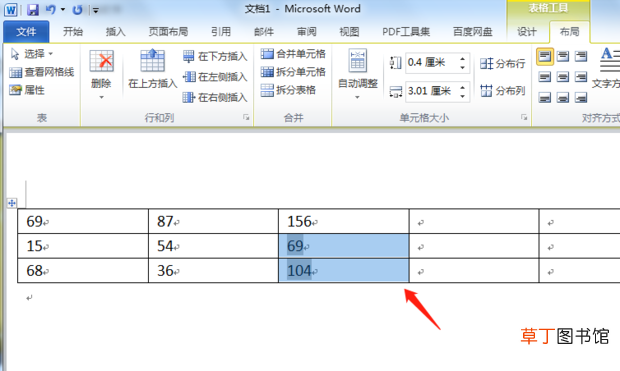Viewport: 620px width, 371px height.
Task: Click the cell containing 15
Action: click(83, 246)
